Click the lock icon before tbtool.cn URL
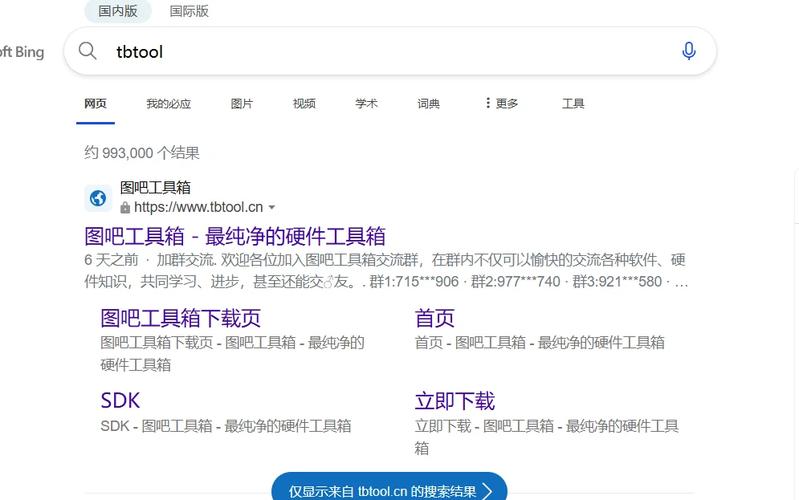The height and width of the screenshot is (500, 799). click(x=125, y=207)
